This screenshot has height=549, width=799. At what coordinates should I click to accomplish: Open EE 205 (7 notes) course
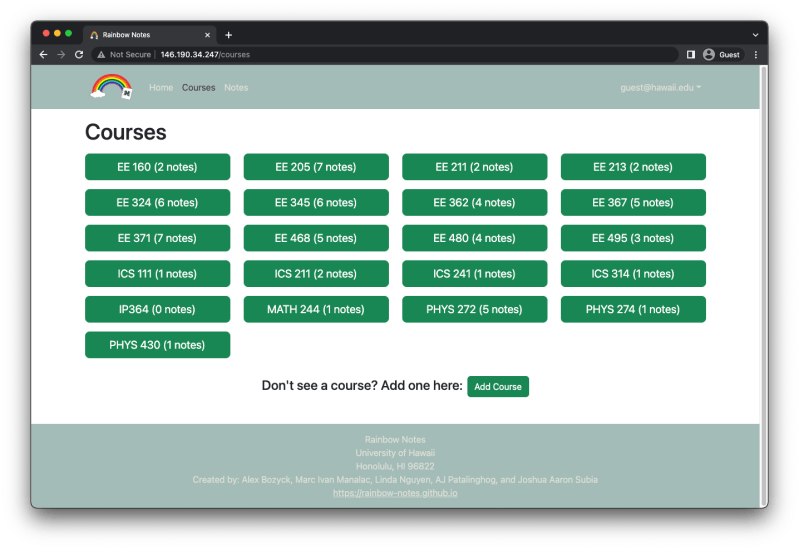[x=316, y=167]
